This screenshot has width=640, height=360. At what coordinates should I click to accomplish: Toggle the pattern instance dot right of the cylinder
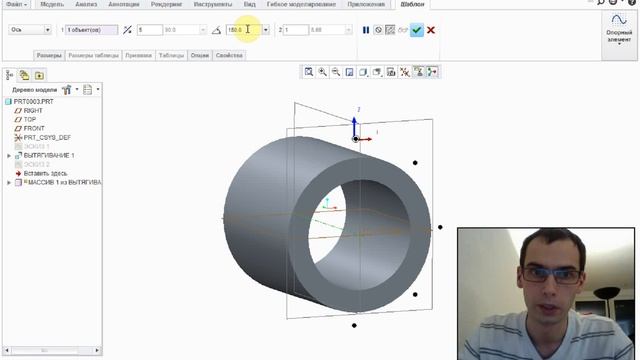(440, 227)
